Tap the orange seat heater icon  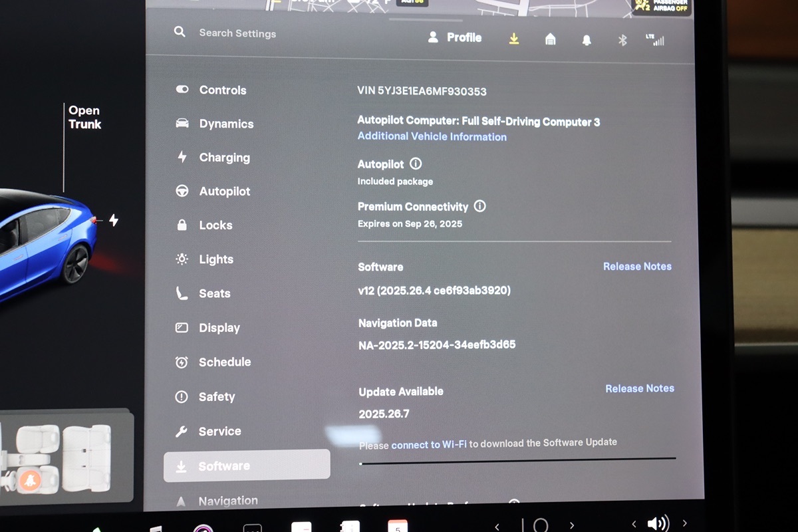tap(29, 480)
